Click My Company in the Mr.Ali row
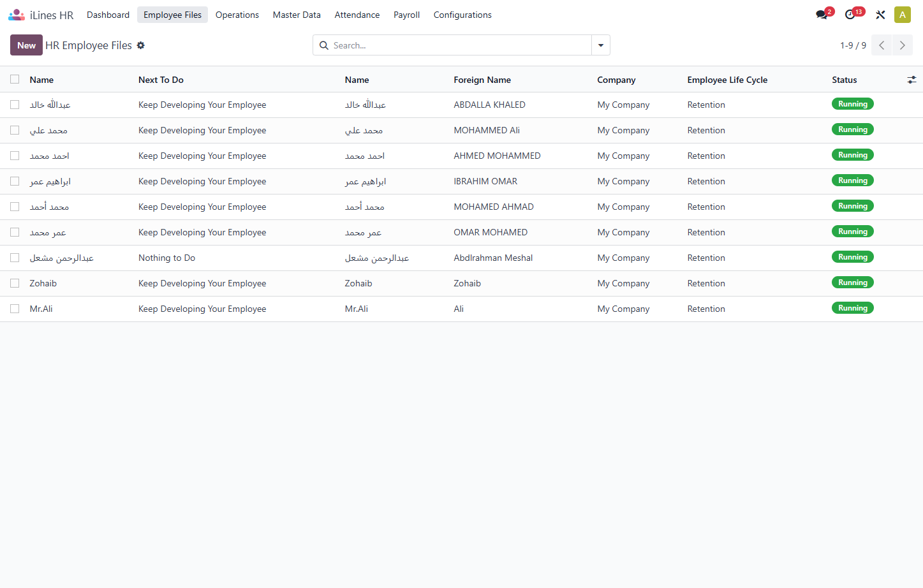 coord(623,309)
